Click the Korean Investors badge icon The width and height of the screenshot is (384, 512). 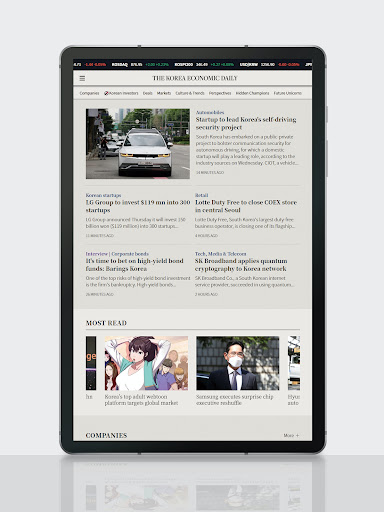coord(106,93)
